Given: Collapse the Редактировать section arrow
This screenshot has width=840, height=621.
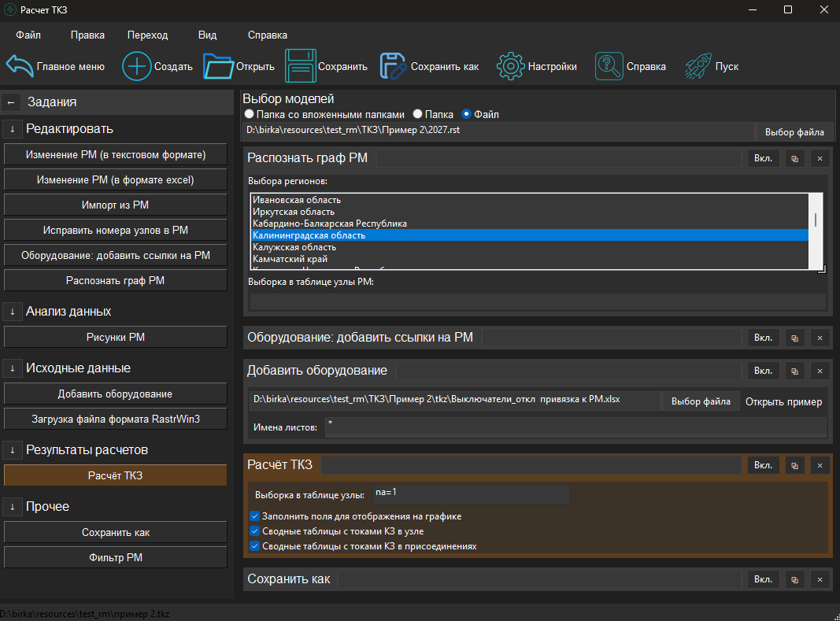Looking at the screenshot, I should [x=13, y=129].
